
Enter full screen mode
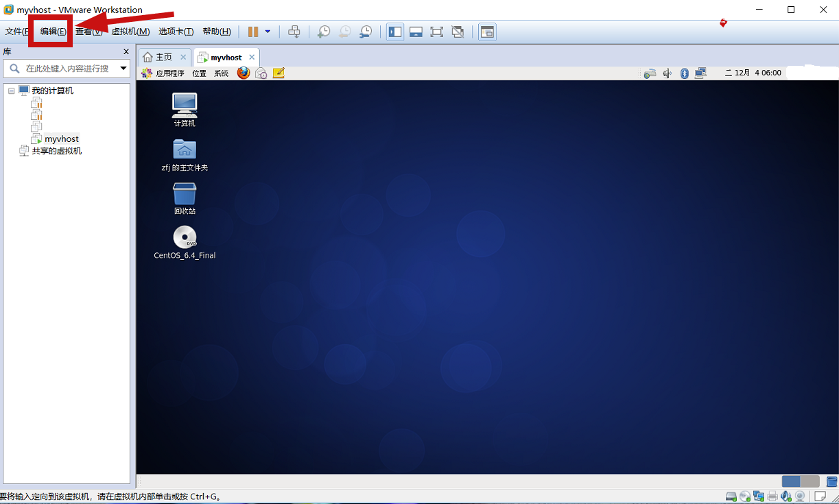(436, 32)
